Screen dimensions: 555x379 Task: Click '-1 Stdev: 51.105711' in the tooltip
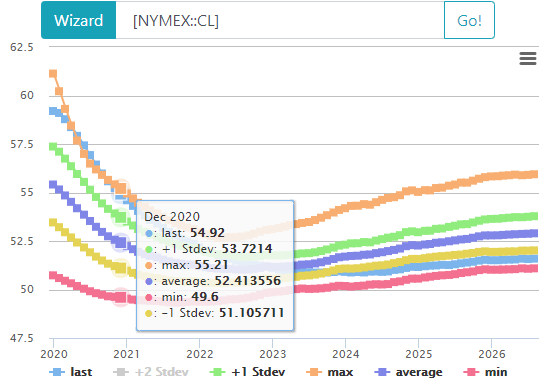click(x=214, y=313)
